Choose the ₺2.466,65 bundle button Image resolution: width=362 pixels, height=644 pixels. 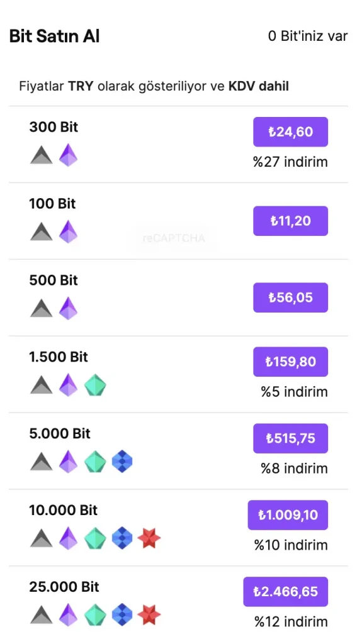click(x=286, y=592)
